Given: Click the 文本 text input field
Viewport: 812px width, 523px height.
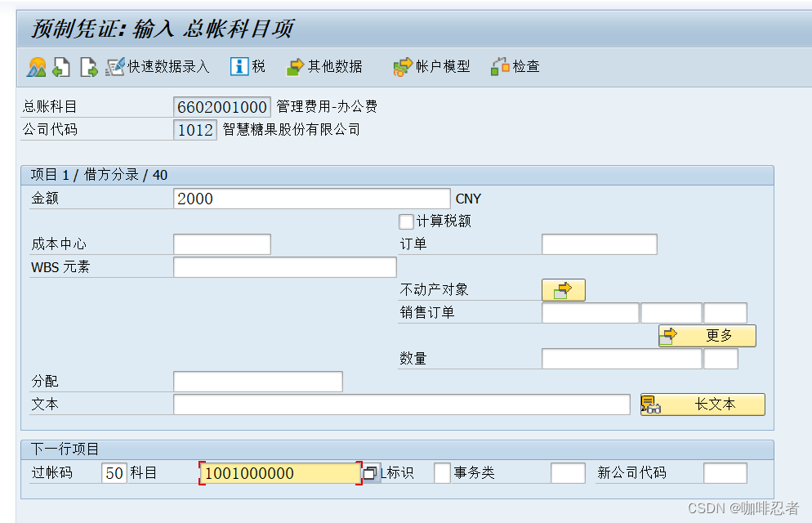Looking at the screenshot, I should pos(401,405).
